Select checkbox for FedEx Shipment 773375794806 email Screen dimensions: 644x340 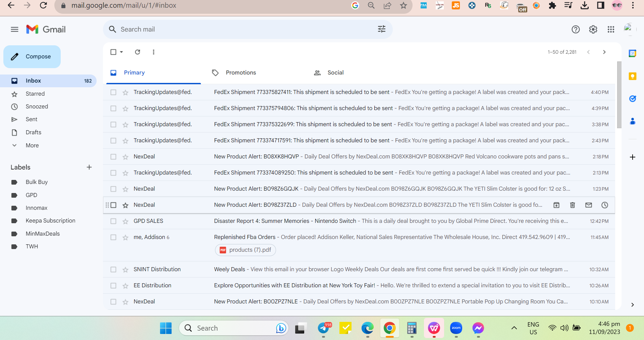pyautogui.click(x=113, y=108)
